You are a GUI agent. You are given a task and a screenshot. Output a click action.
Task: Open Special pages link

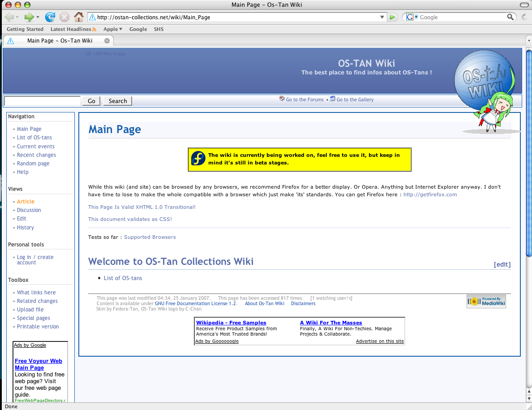click(x=34, y=318)
